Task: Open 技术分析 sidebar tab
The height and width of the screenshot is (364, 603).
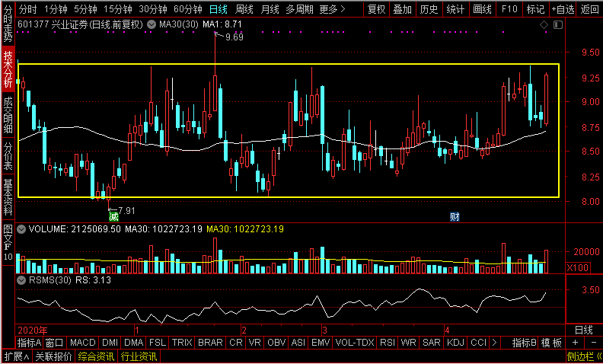Action: tap(8, 69)
